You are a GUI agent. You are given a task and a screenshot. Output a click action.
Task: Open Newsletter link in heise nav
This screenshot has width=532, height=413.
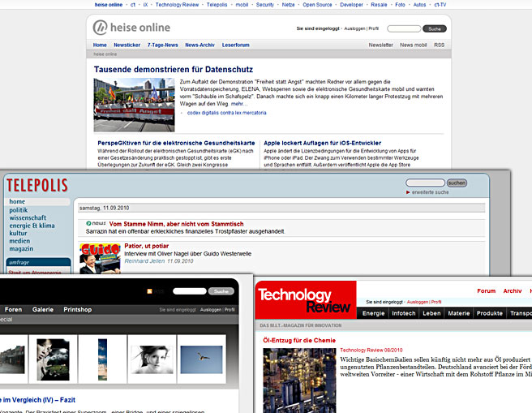(x=380, y=45)
